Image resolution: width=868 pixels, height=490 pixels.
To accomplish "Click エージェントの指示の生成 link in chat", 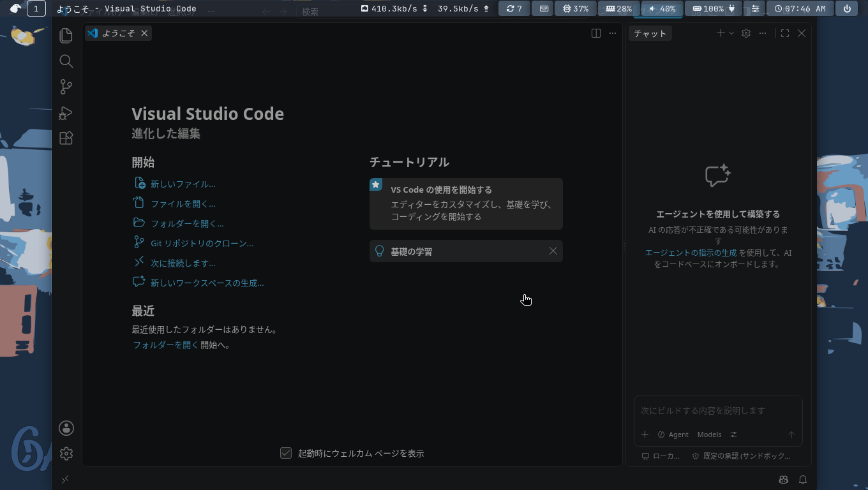I will point(691,253).
